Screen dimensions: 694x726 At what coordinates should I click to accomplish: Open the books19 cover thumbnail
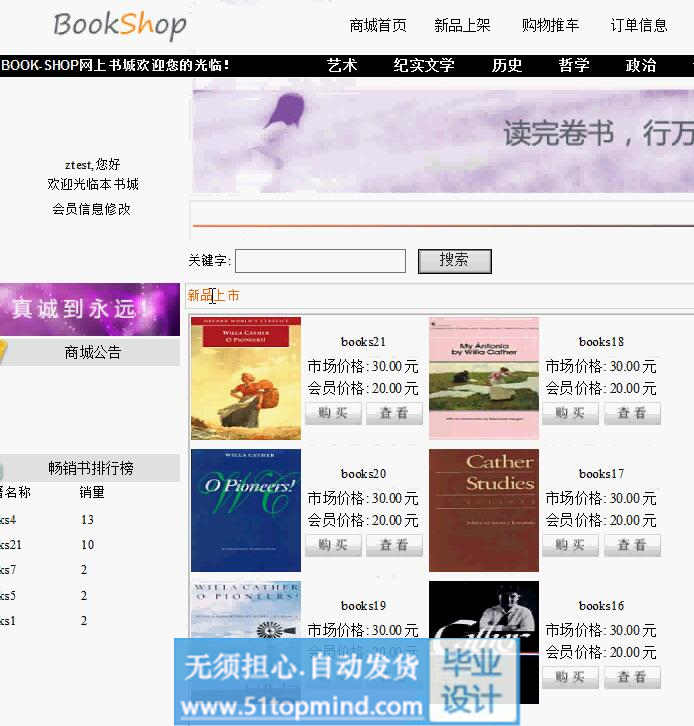click(x=246, y=609)
